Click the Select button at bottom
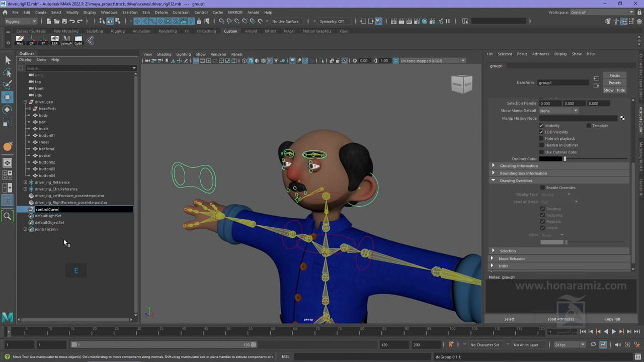 pyautogui.click(x=509, y=319)
